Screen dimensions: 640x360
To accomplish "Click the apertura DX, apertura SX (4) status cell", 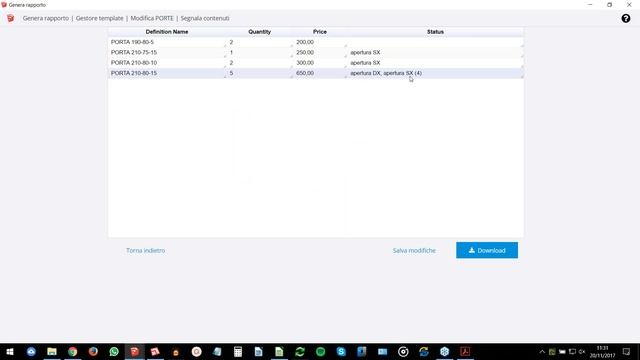I will coord(436,73).
